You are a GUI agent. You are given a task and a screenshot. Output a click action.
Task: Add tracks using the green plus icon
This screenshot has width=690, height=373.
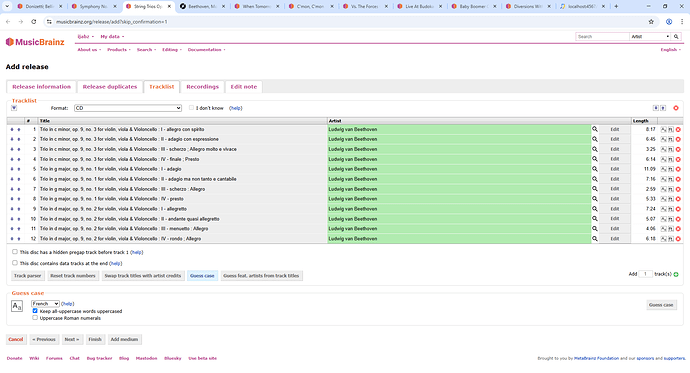click(x=676, y=274)
